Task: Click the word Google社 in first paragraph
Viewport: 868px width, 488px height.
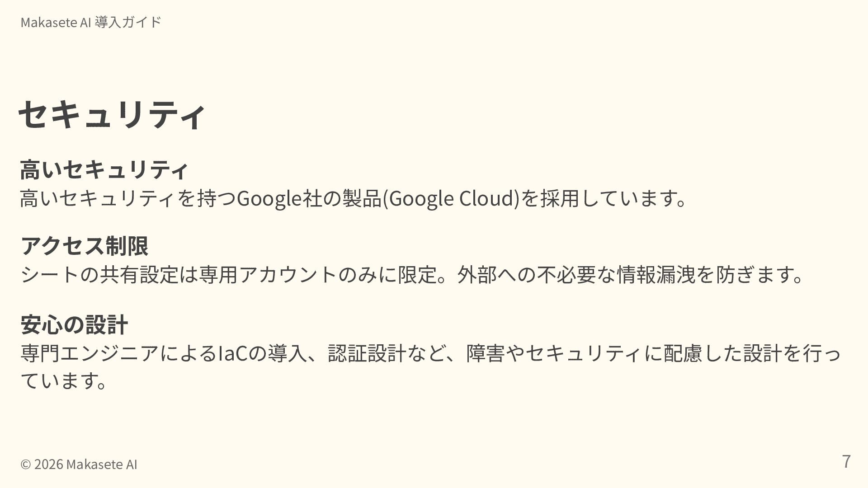Action: 279,198
